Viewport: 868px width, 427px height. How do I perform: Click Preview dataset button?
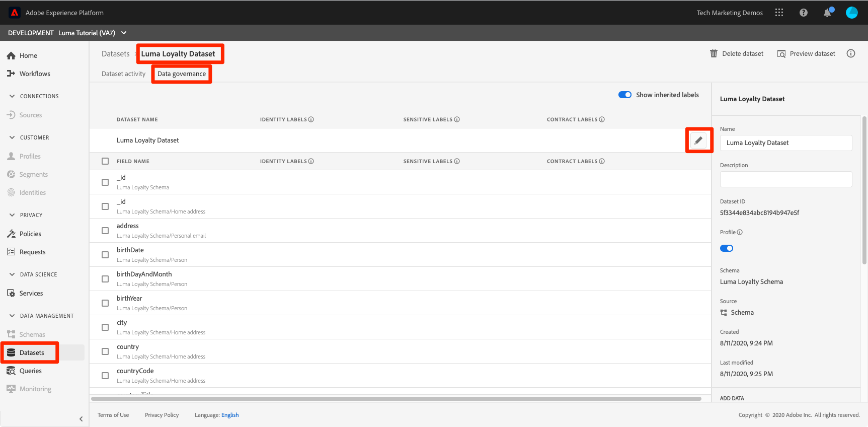[806, 53]
